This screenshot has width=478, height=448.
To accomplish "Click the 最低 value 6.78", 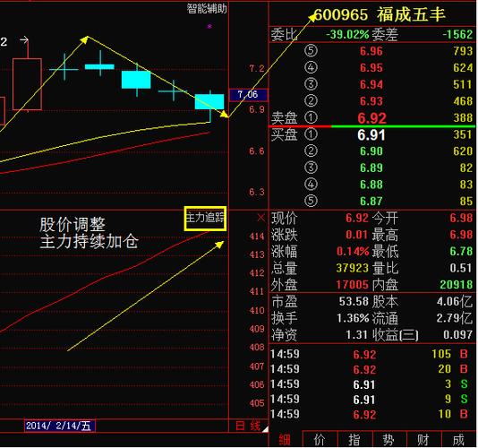I will (x=461, y=251).
